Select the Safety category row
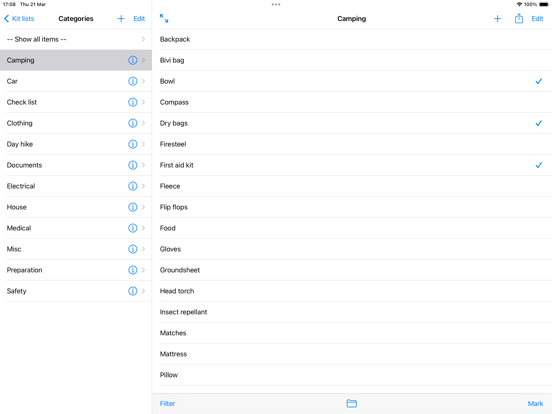Viewport: 552px width, 414px height. tap(76, 291)
